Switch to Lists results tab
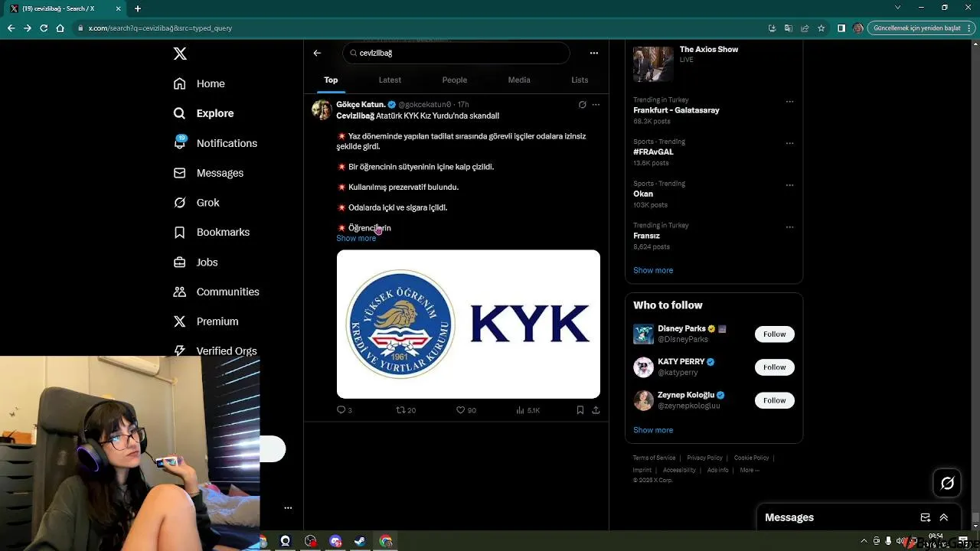The height and width of the screenshot is (551, 980). [580, 80]
